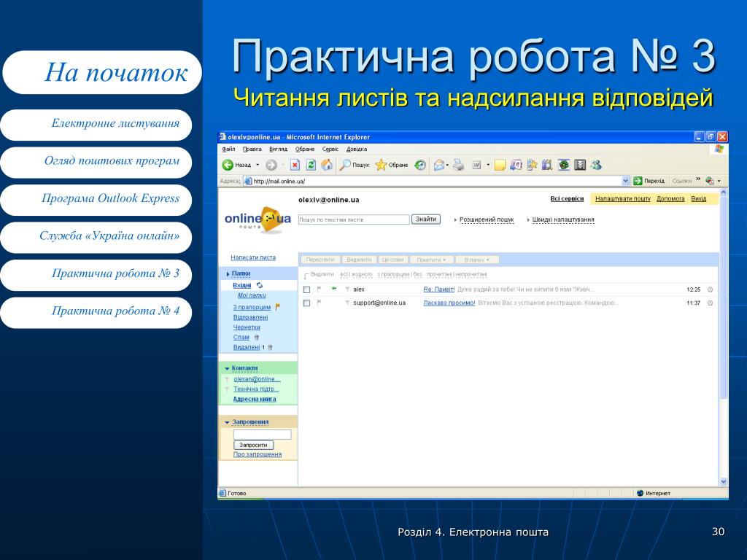
Task: Open the Чернетки folder
Action: coord(247,327)
